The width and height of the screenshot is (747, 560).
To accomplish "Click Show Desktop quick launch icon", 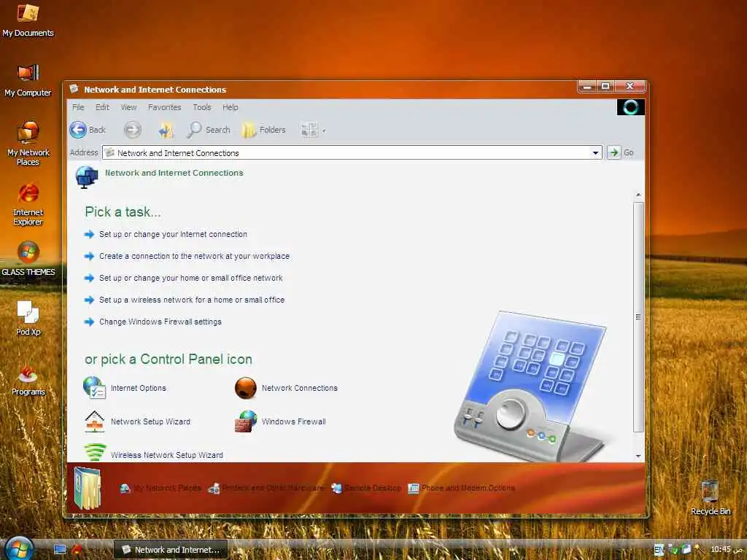I will pos(60,550).
